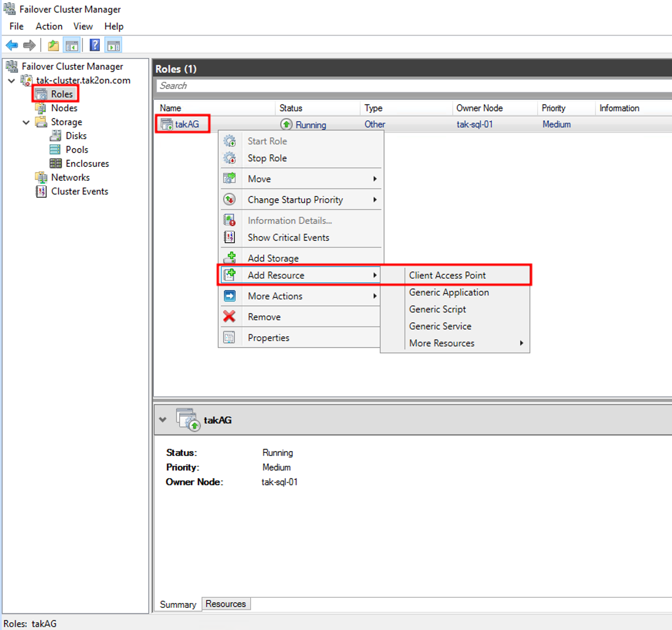Sort by the Priority column header
The width and height of the screenshot is (672, 630).
tap(567, 108)
